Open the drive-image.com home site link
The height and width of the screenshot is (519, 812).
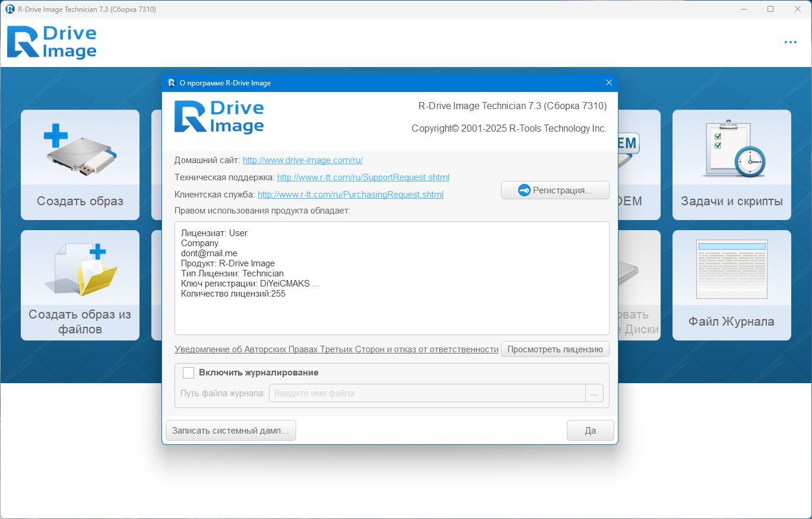[x=303, y=160]
